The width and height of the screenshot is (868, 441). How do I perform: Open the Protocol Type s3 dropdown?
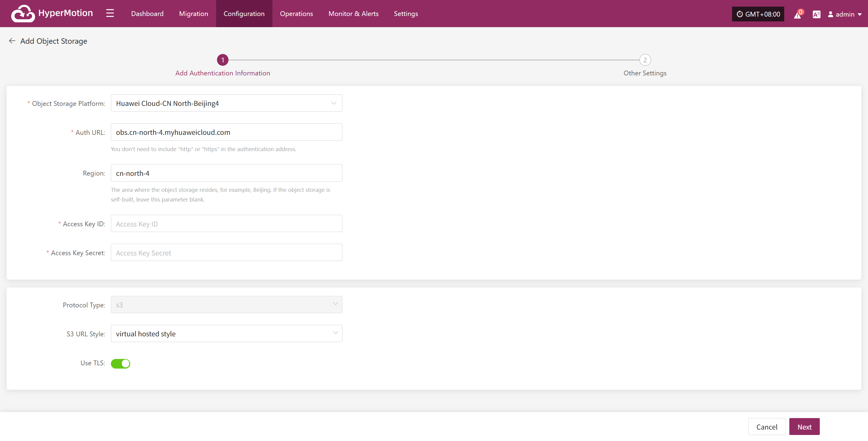(226, 304)
